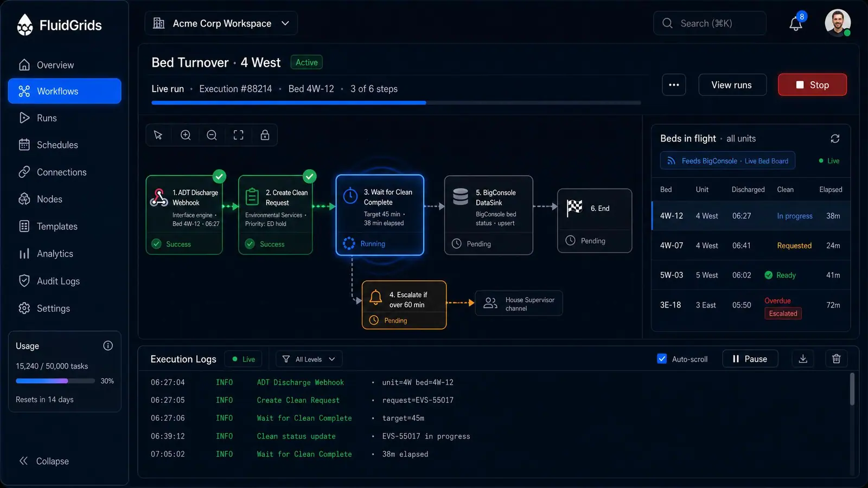Viewport: 868px width, 488px height.
Task: Click the Discharged column header
Action: click(748, 189)
